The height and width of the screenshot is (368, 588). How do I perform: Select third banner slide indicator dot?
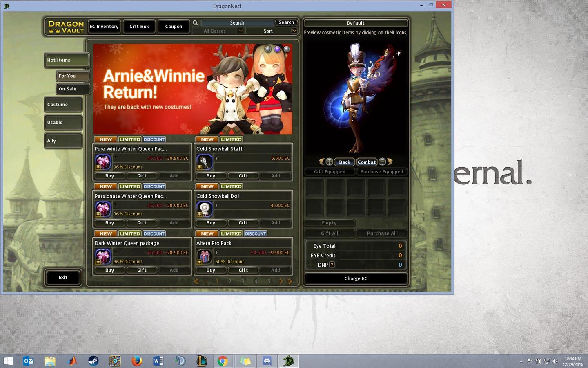[x=287, y=49]
